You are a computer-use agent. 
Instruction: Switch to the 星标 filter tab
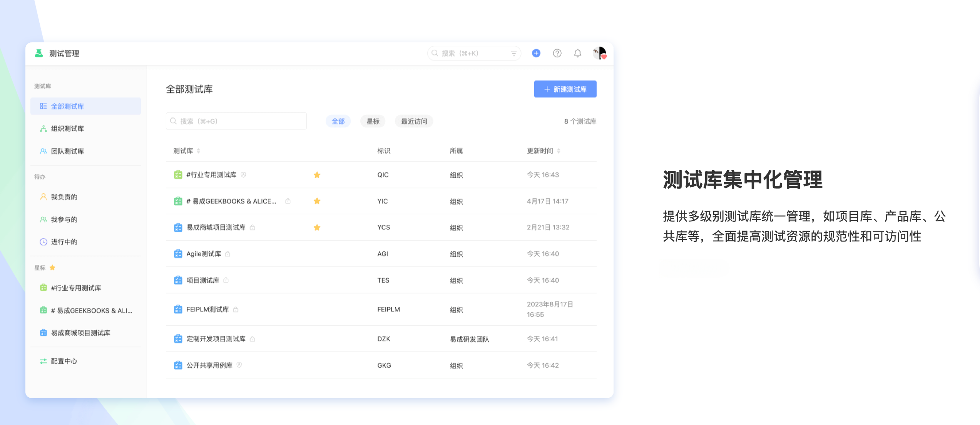[x=373, y=121]
